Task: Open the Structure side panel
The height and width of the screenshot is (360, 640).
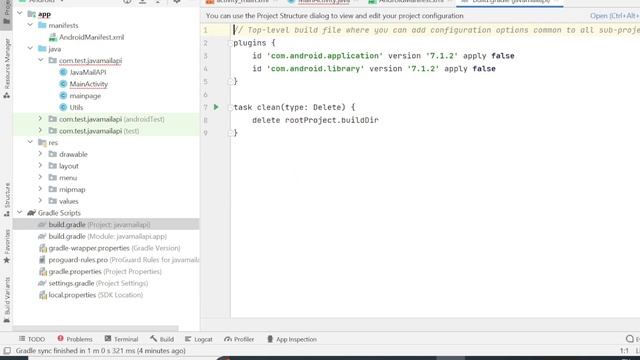Action: (x=7, y=200)
